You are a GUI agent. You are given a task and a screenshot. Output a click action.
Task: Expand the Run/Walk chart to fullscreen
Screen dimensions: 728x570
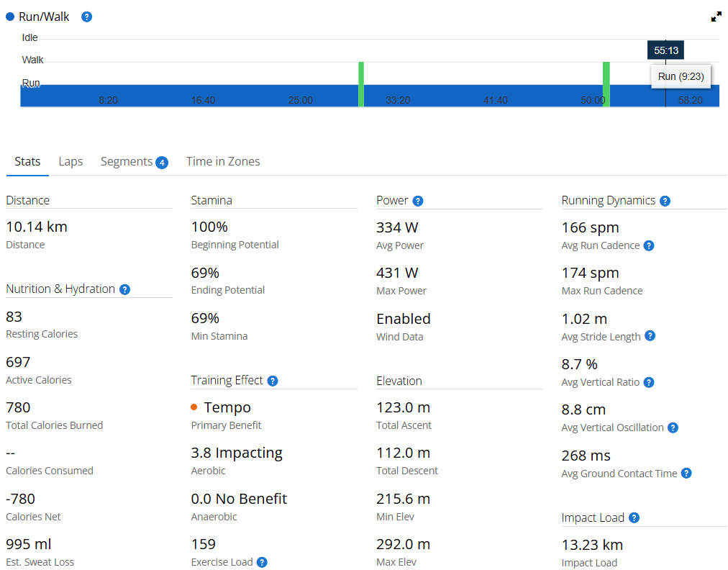pyautogui.click(x=716, y=17)
